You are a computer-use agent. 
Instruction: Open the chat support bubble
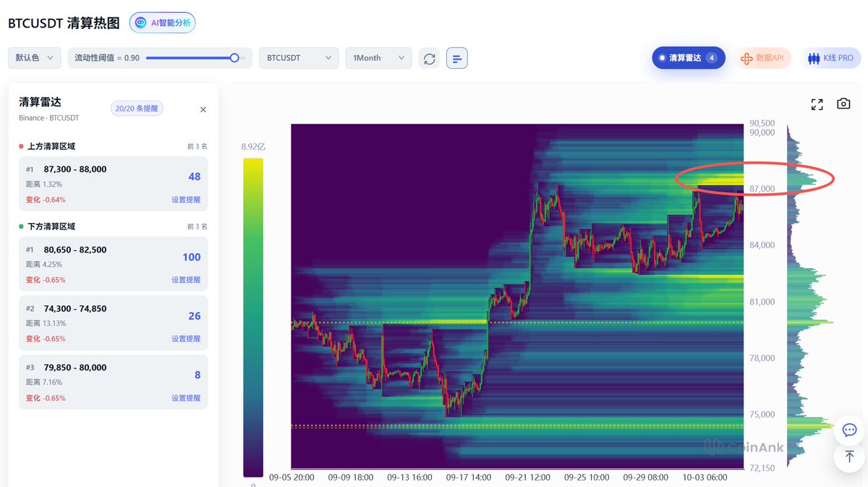(849, 431)
